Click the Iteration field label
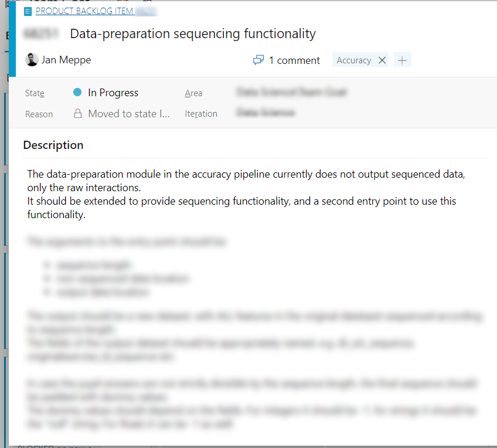497x448 pixels. (201, 114)
